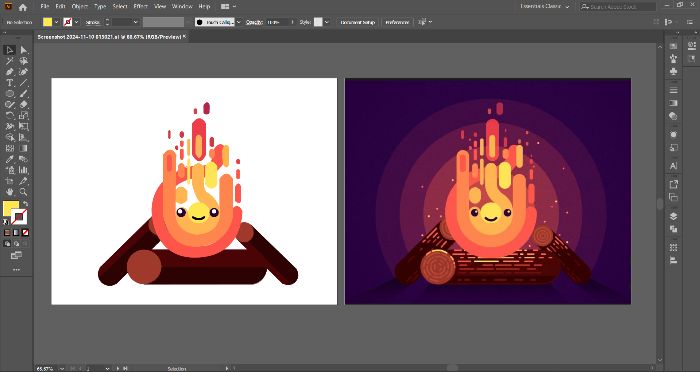Screen dimensions: 700x372
Task: Reset default fill and stroke
Action: tap(6, 222)
